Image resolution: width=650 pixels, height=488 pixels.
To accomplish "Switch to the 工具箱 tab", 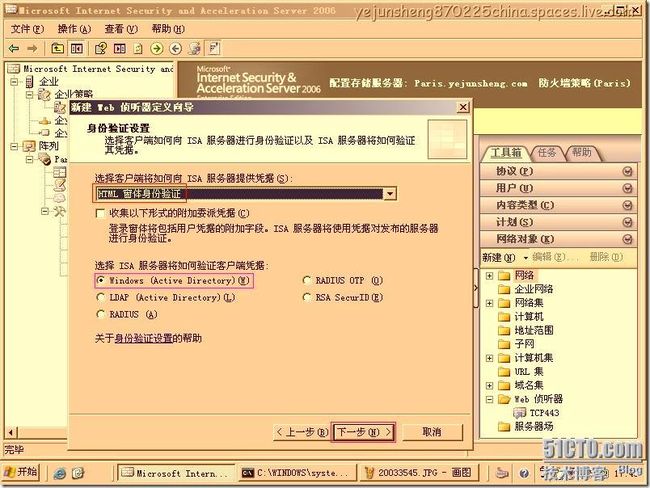I will [506, 153].
